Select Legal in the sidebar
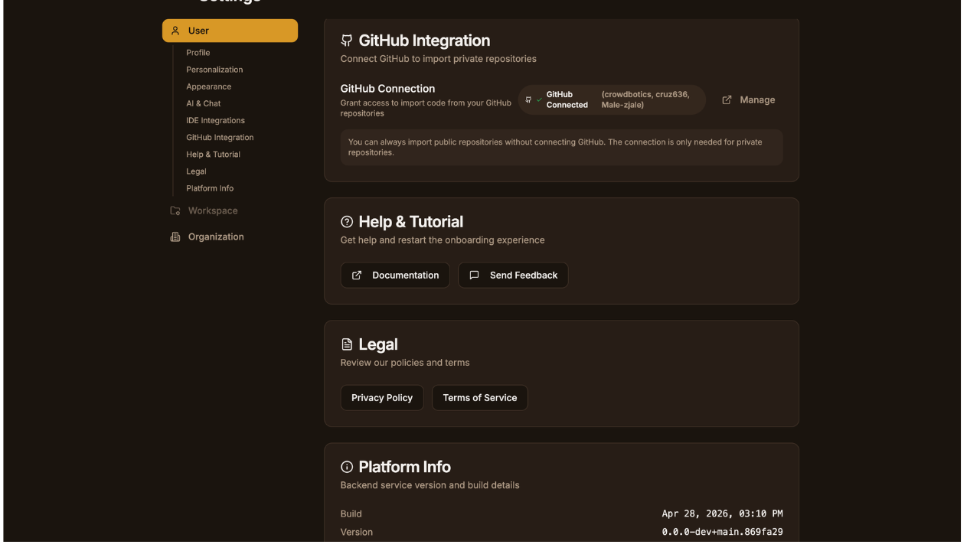 pos(196,171)
